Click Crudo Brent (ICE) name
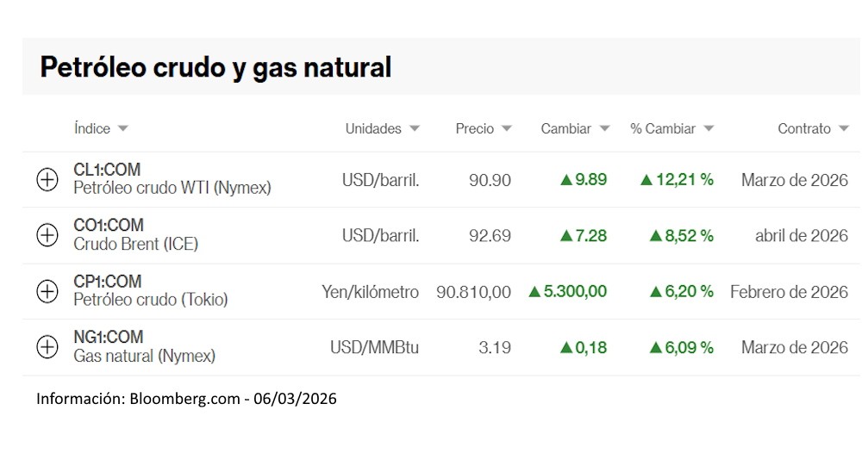Viewport: 868px width, 472px height. [135, 244]
